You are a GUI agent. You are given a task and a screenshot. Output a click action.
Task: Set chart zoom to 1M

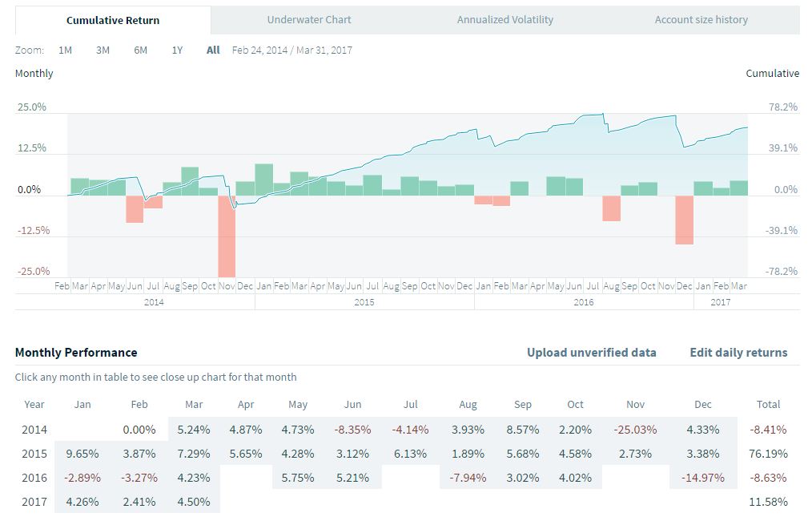[66, 50]
